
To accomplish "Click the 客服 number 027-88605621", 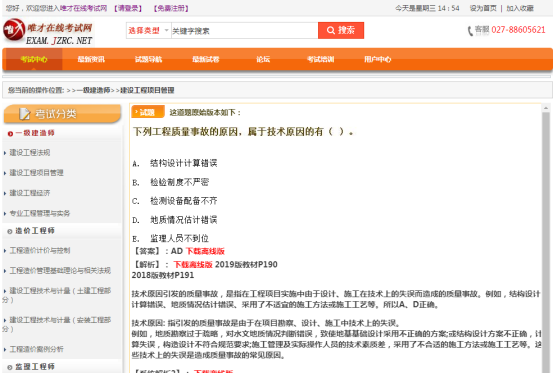I will click(x=518, y=30).
